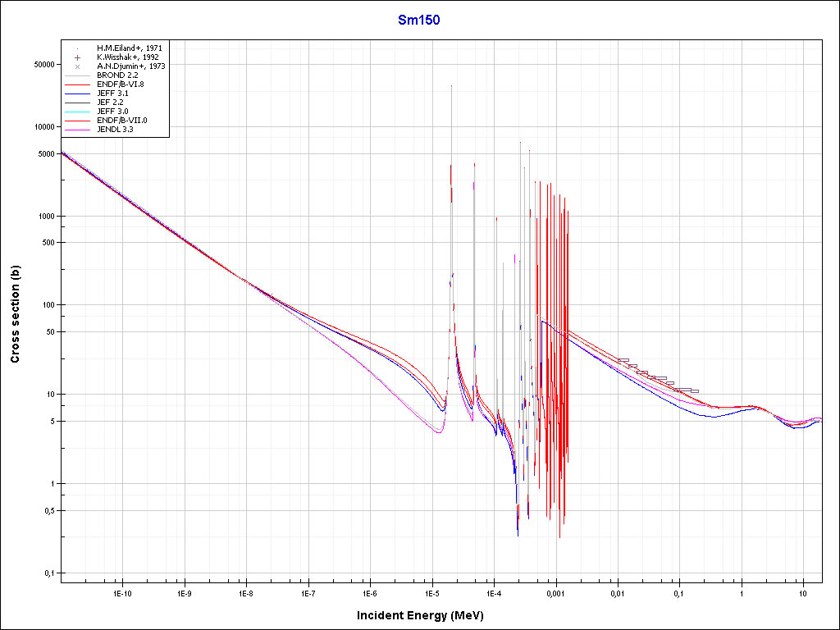The height and width of the screenshot is (630, 840).
Task: Click the blue JEFF 3.1 line sample
Action: coord(77,94)
